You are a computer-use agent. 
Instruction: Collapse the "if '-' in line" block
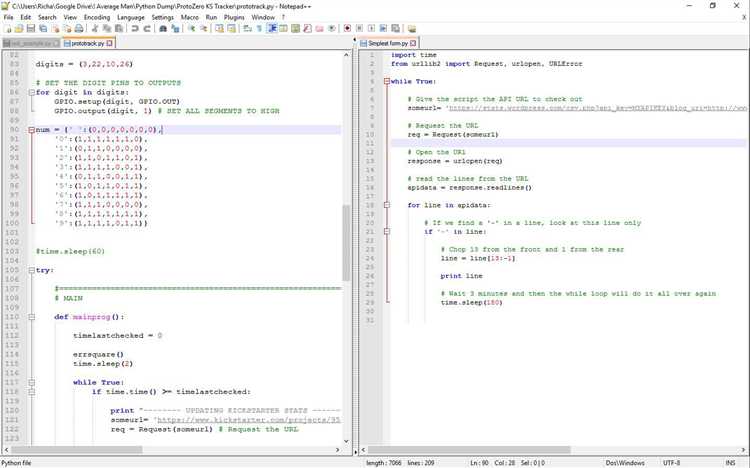(x=387, y=232)
